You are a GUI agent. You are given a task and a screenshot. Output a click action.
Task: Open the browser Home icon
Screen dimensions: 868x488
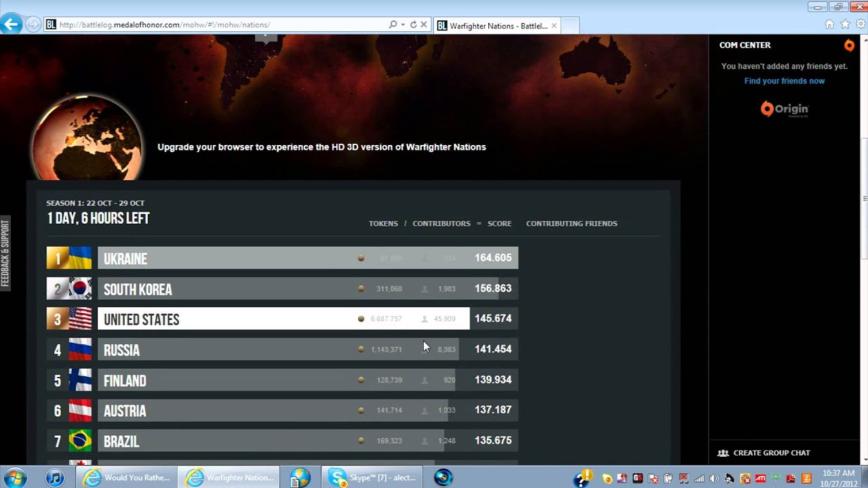[x=829, y=24]
